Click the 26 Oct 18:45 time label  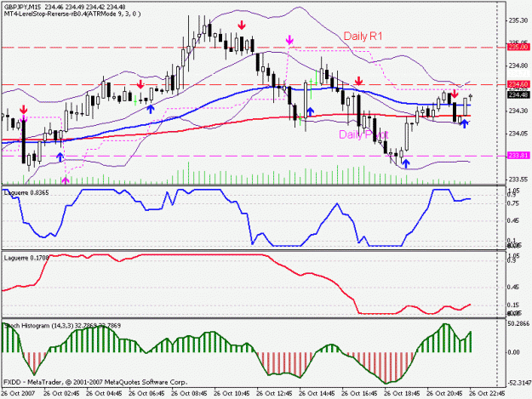pyautogui.click(x=403, y=394)
